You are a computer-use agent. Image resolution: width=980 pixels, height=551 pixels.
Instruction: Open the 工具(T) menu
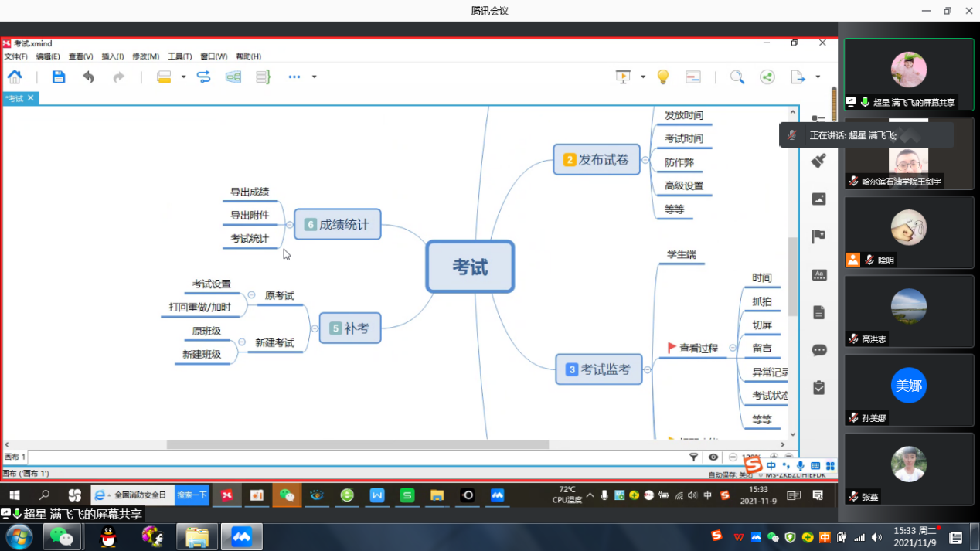[x=179, y=56]
